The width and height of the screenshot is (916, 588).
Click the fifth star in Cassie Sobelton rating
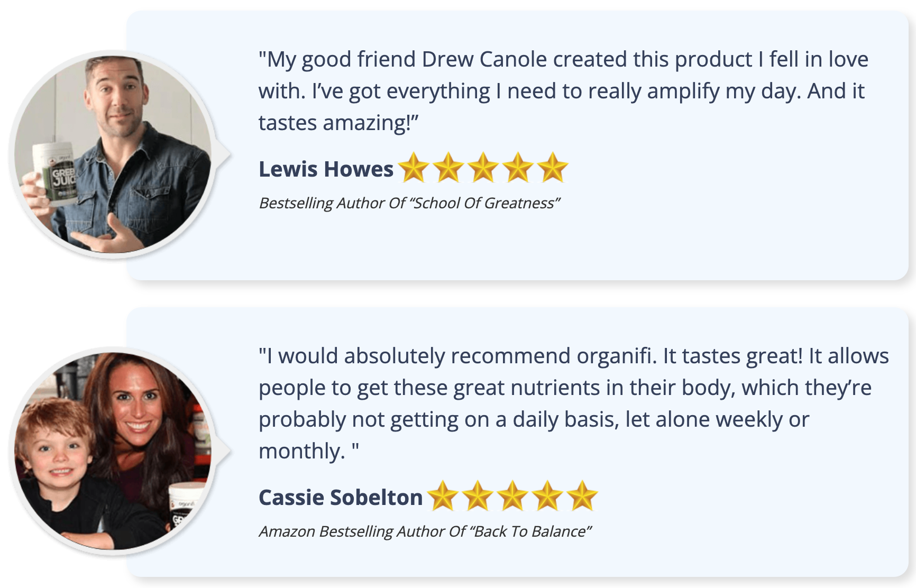coord(582,496)
